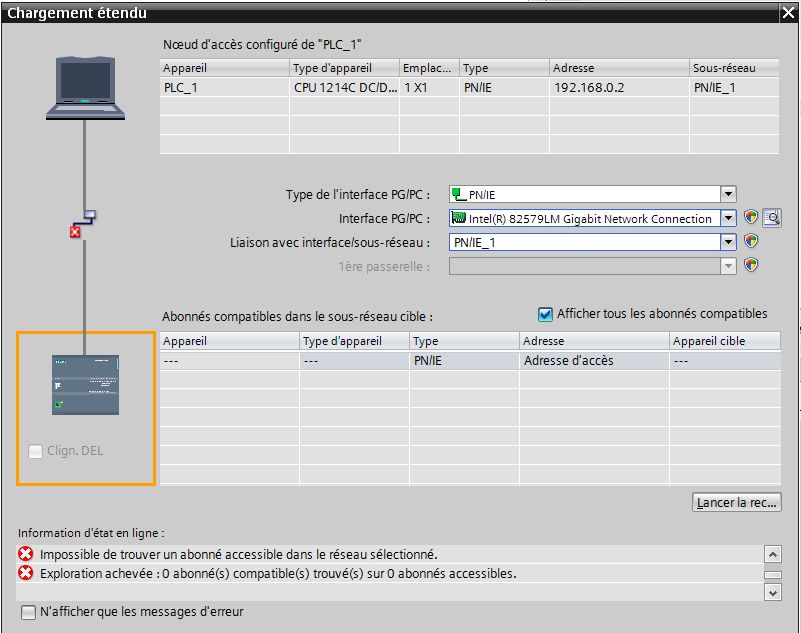Click shield icon beside 1ère passerelle
Viewport: 801px width, 633px height.
coord(751,265)
